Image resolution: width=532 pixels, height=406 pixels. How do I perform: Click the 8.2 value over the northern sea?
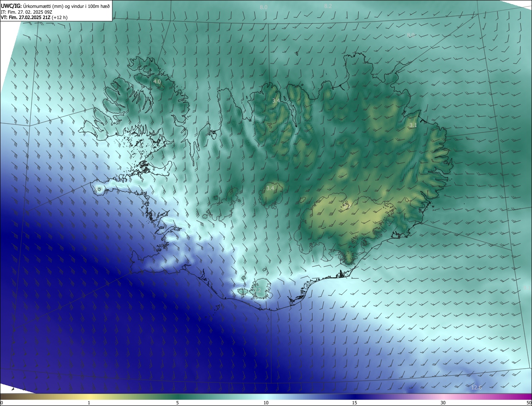(328, 6)
